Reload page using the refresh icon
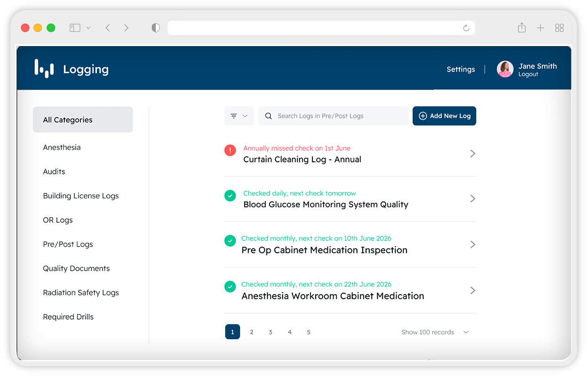 coord(466,28)
